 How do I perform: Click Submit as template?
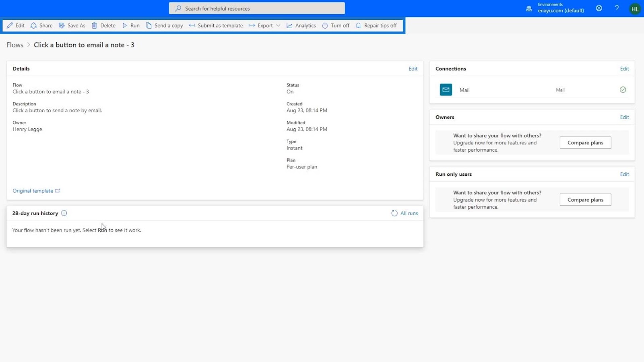216,25
